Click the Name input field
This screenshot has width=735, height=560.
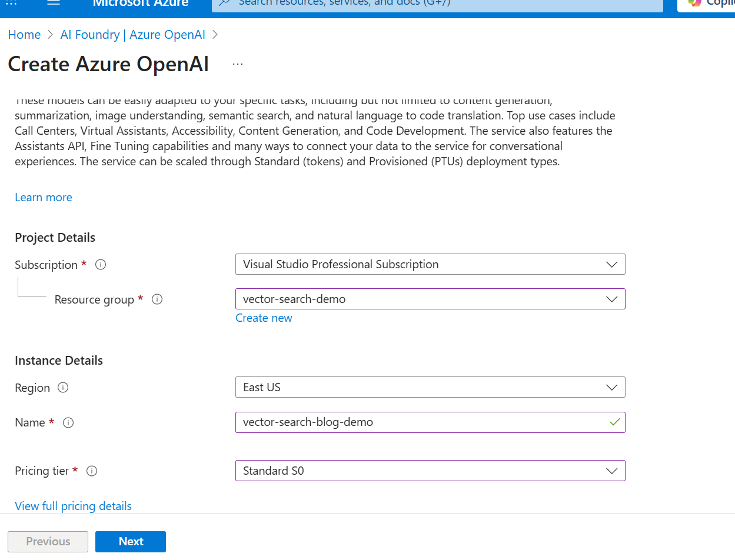click(x=430, y=422)
